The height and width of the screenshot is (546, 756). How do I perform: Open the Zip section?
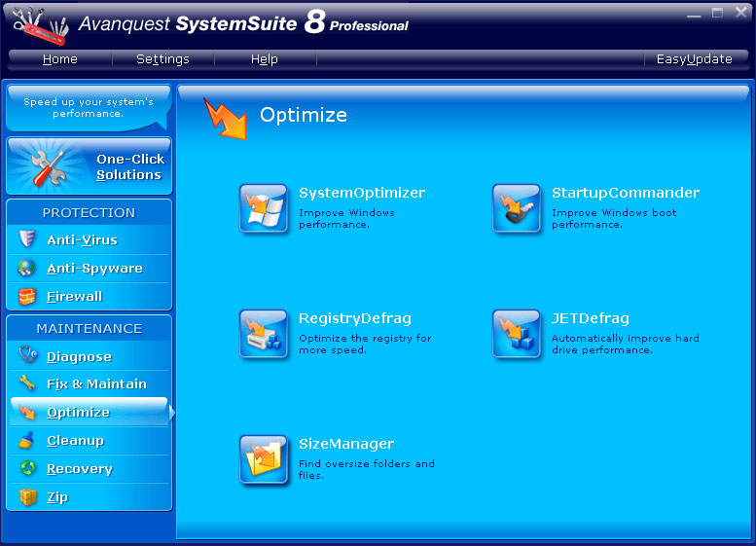click(x=90, y=496)
